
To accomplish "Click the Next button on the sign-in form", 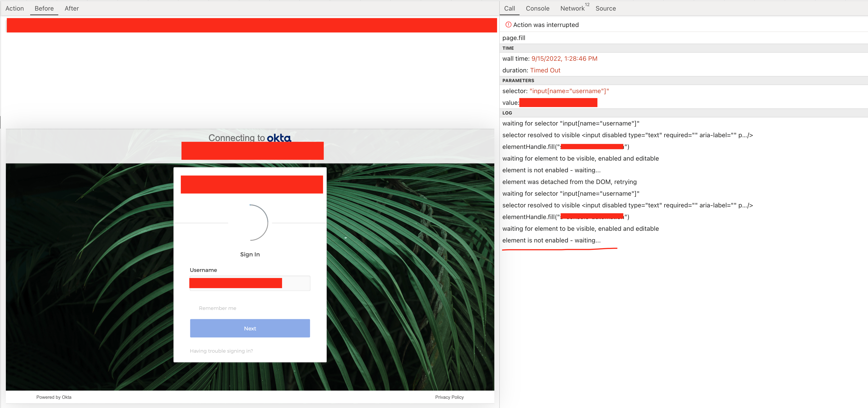I will point(250,328).
